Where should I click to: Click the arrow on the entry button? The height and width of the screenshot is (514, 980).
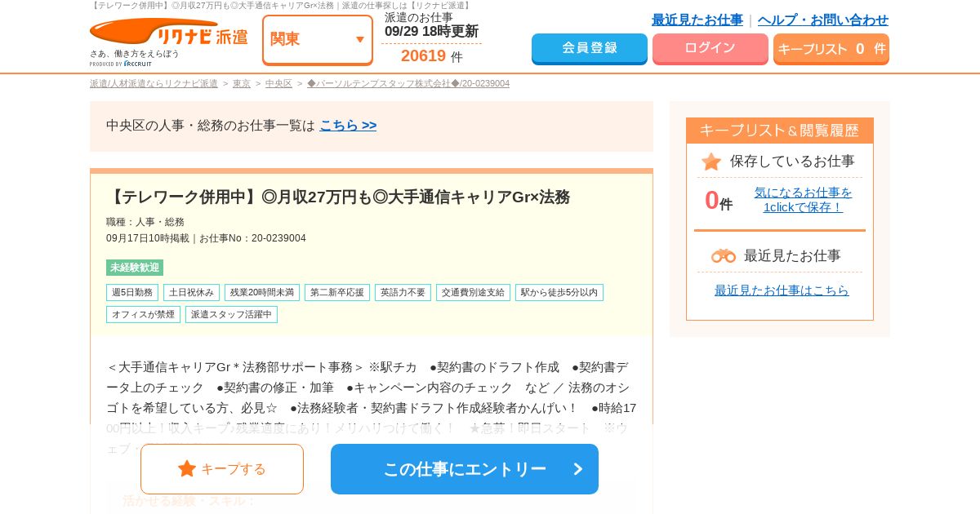(x=578, y=469)
